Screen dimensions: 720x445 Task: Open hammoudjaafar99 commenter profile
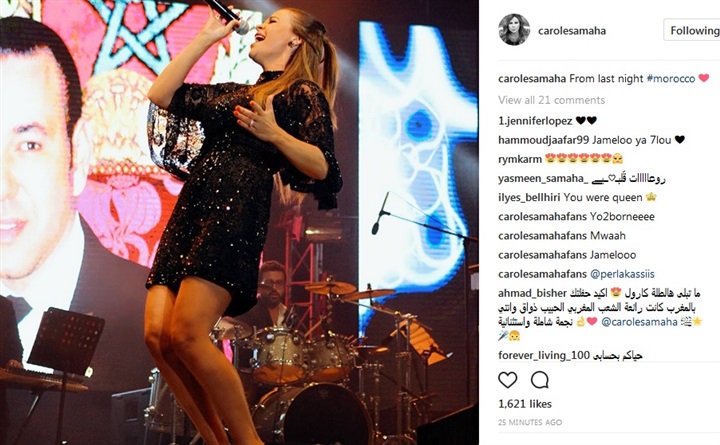click(543, 140)
